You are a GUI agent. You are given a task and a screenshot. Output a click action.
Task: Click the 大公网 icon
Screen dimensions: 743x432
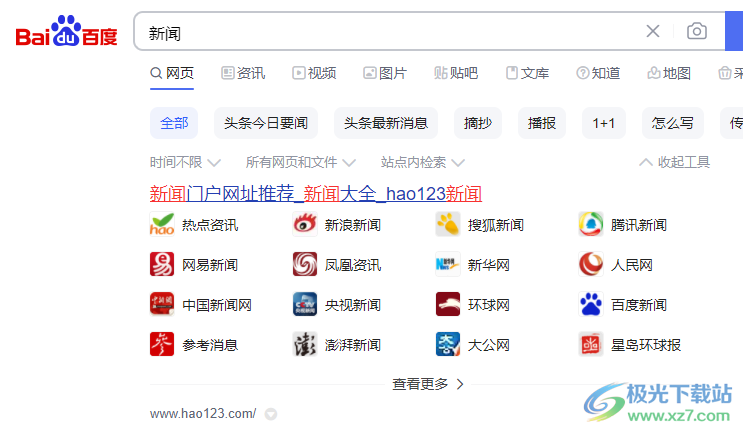tap(448, 344)
